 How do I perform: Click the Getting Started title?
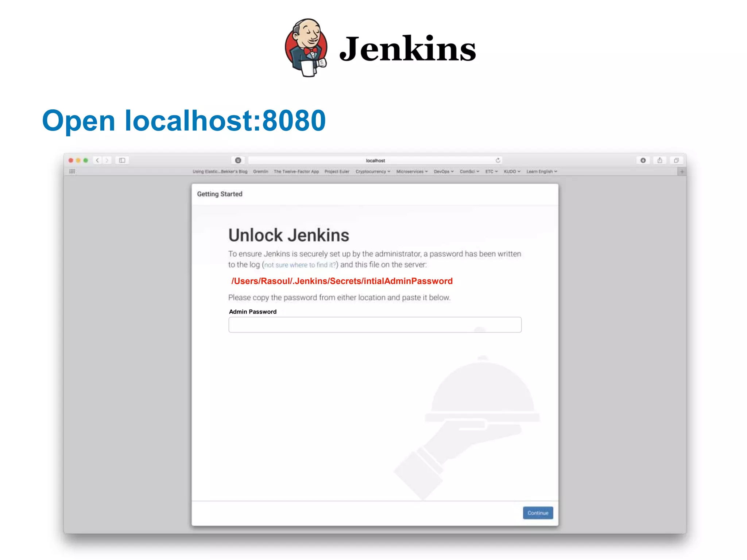(x=220, y=194)
